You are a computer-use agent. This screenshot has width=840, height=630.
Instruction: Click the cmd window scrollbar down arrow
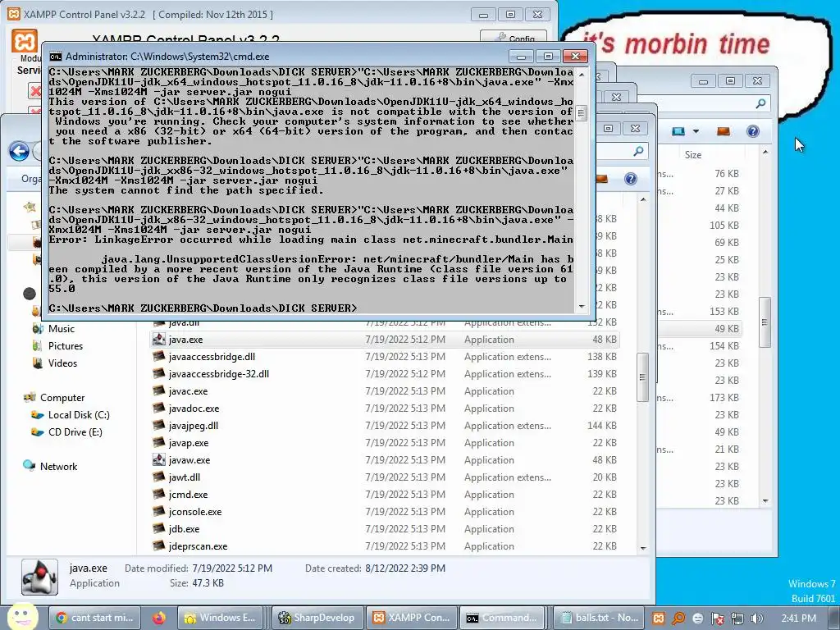click(582, 307)
